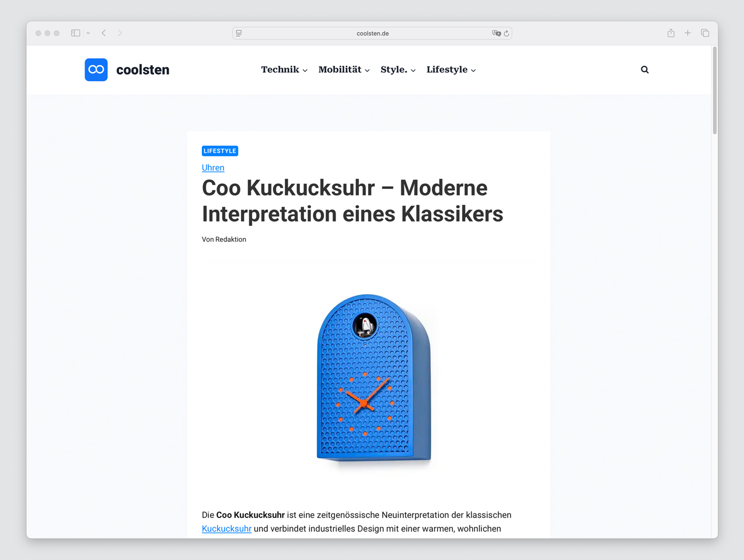The height and width of the screenshot is (560, 744).
Task: Click the translate icon in address bar
Action: [496, 33]
